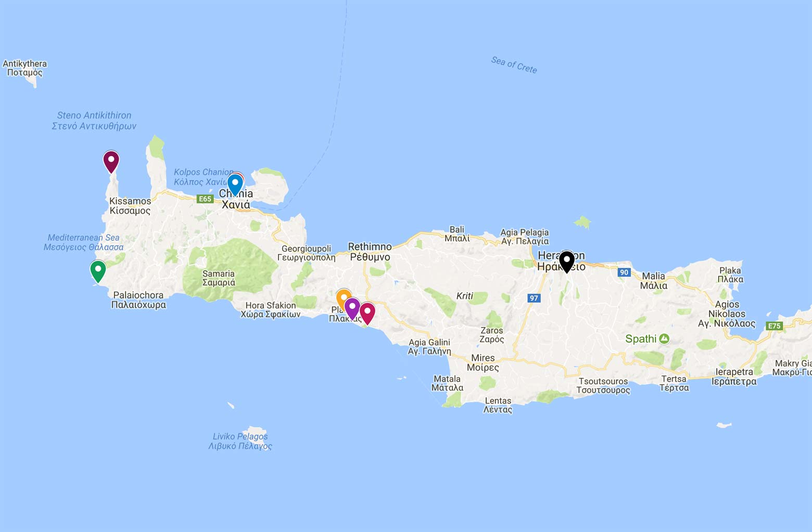
Task: Select the Antikythera island label
Action: coord(25,68)
